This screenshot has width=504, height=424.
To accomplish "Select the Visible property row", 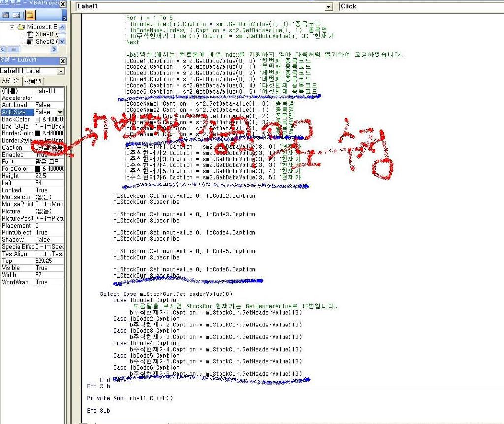I will click(17, 268).
